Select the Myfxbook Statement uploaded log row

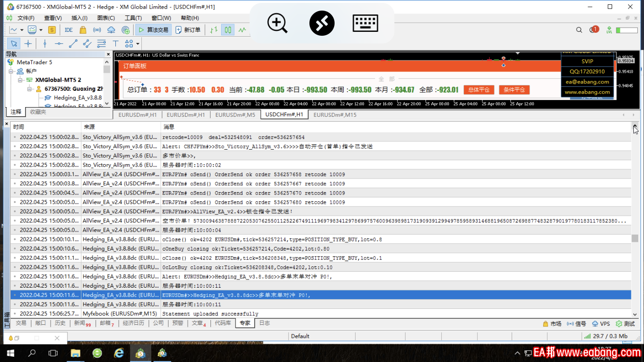(x=321, y=314)
